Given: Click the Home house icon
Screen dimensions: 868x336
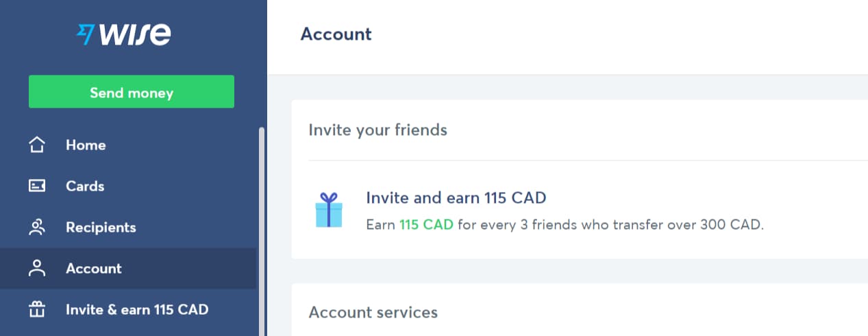Looking at the screenshot, I should (37, 145).
